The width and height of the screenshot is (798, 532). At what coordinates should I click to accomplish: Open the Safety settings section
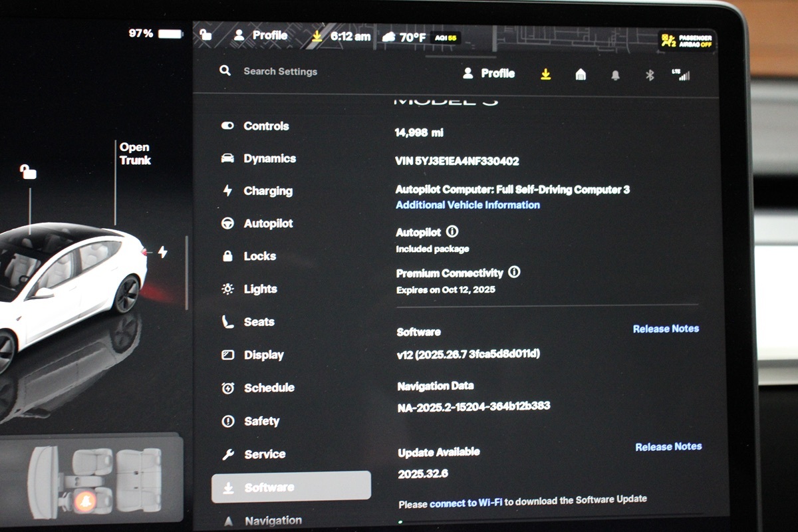coord(261,421)
